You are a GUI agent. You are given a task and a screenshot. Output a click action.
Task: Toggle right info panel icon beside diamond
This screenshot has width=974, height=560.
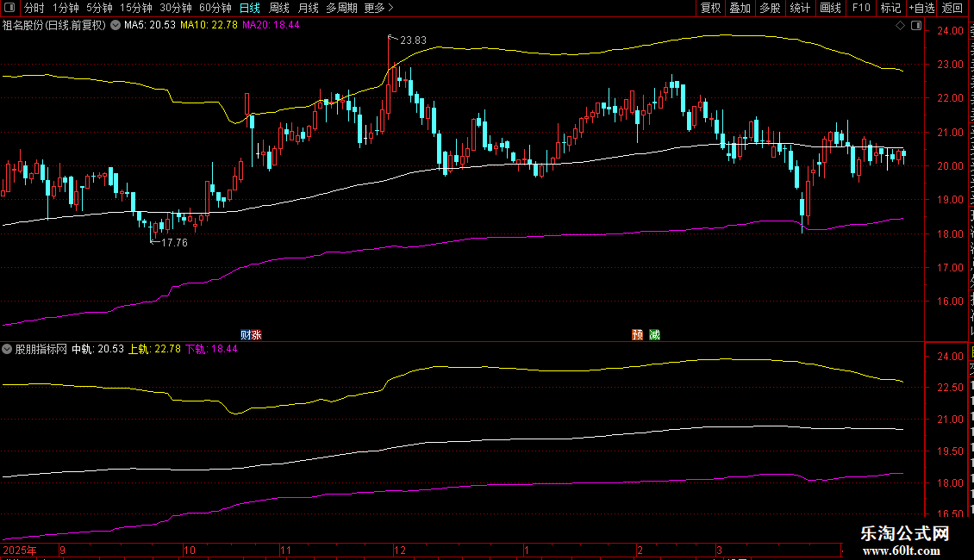916,26
